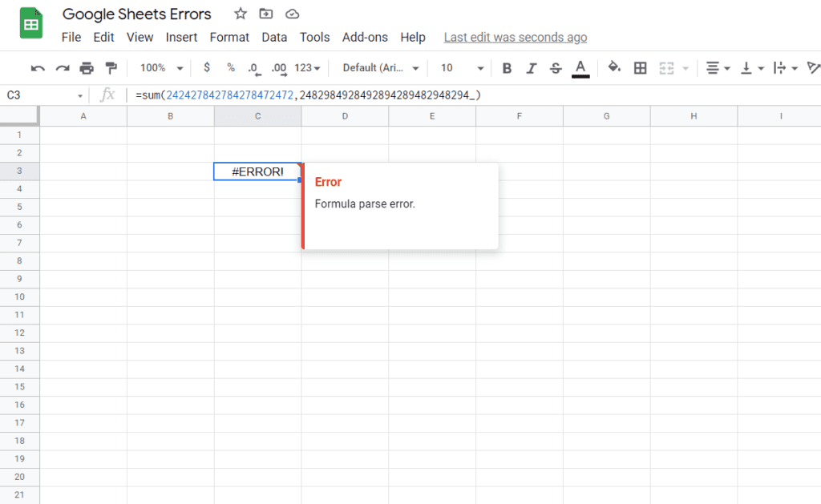Star the Google Sheets Errors document
Viewport: 821px width, 504px height.
[x=241, y=14]
